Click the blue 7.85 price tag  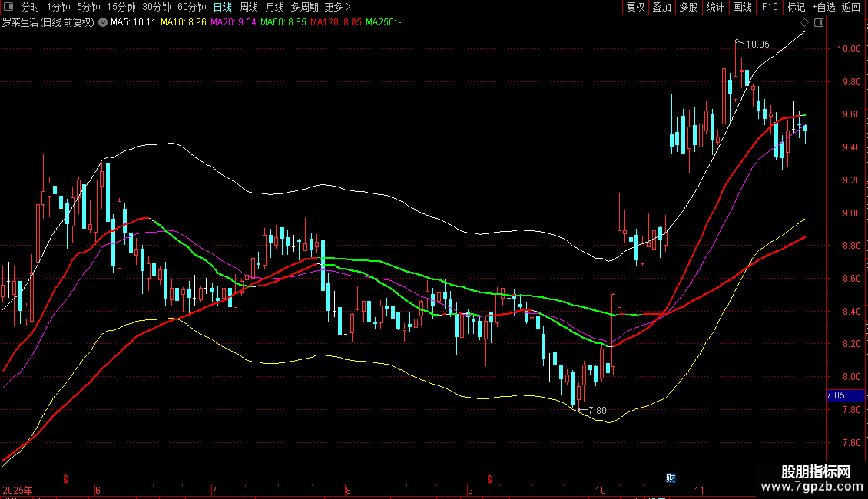845,395
